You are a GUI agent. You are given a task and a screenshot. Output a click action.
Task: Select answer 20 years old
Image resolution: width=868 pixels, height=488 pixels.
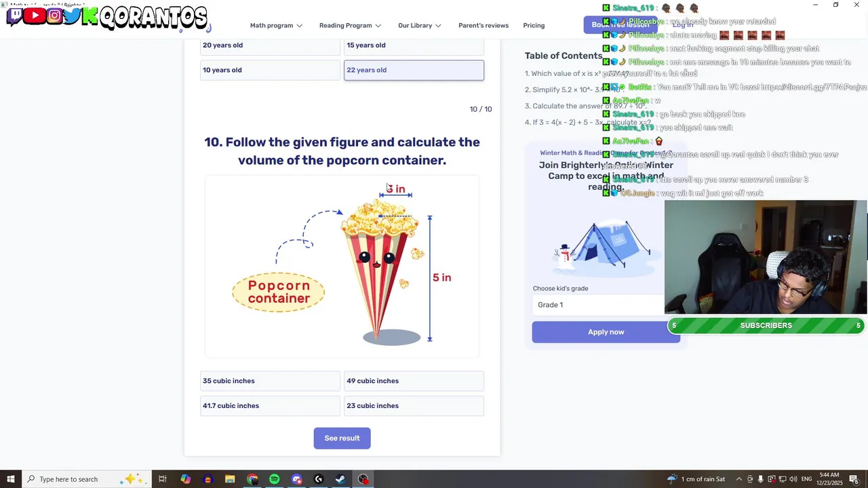click(x=270, y=46)
